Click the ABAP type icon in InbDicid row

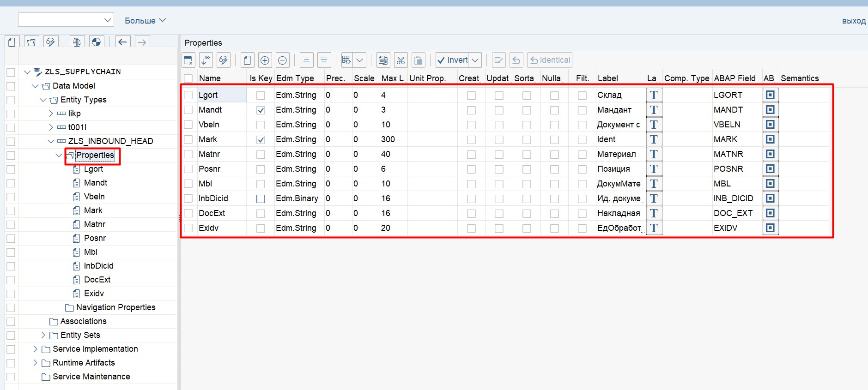pyautogui.click(x=770, y=198)
